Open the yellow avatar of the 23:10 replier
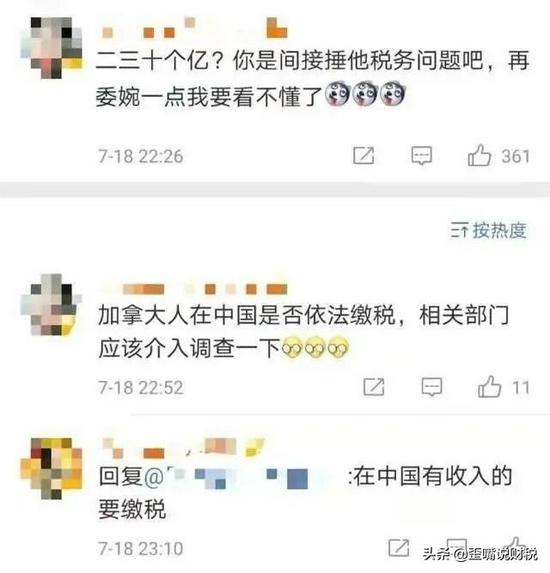Image resolution: width=550 pixels, height=573 pixels. 51,468
